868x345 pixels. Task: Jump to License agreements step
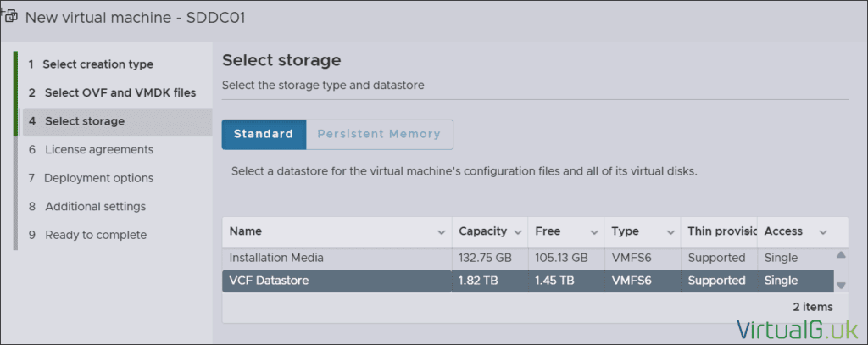pos(99,149)
